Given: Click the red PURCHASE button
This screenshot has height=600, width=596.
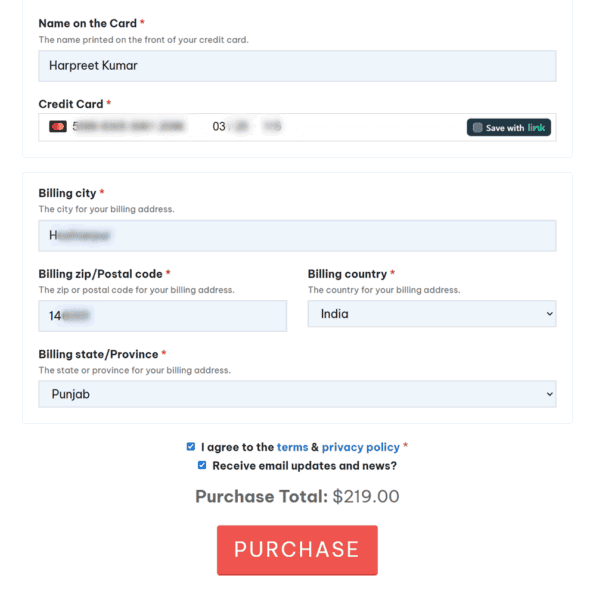Looking at the screenshot, I should pos(297,550).
